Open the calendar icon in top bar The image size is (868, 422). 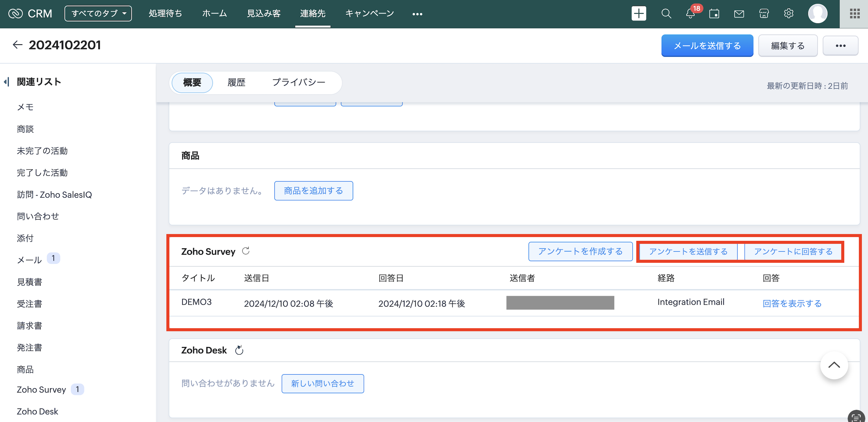click(x=714, y=14)
